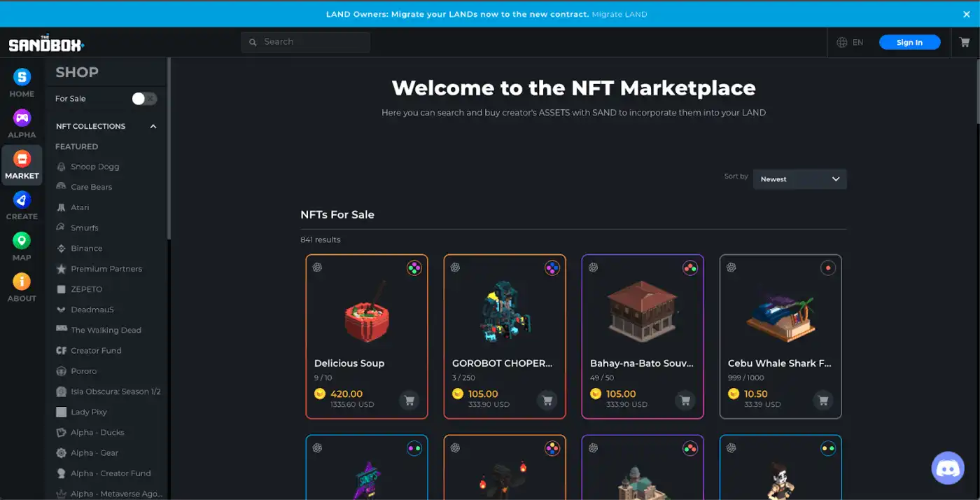Open the Discord chat bubble
Screen dimensions: 980x500
pos(948,468)
